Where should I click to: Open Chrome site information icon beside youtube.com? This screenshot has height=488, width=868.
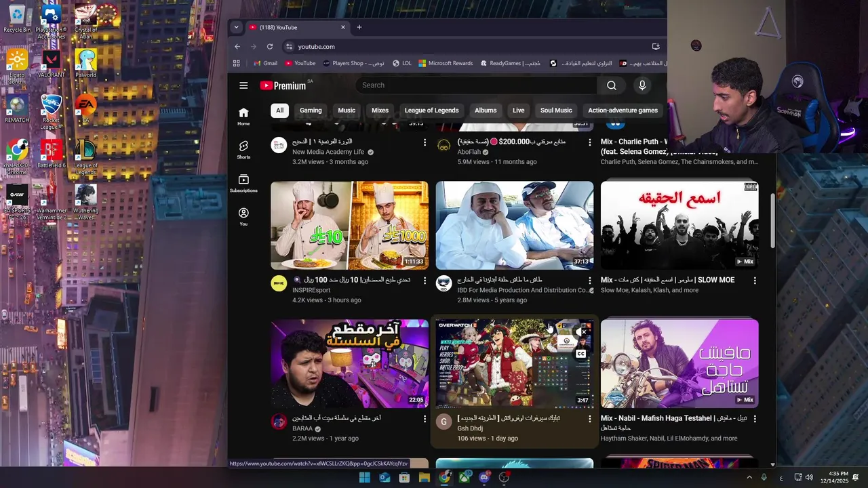289,47
